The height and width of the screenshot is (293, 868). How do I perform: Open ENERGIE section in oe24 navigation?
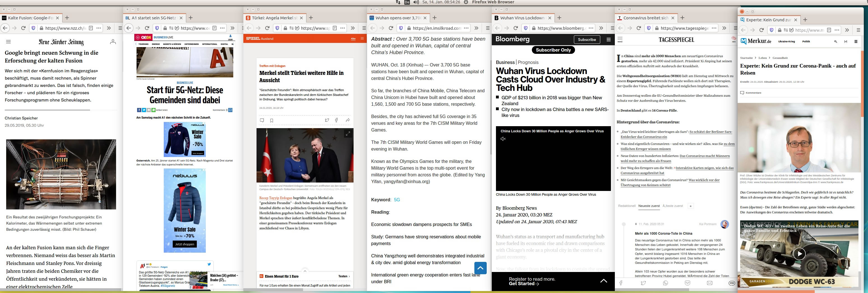(x=156, y=44)
